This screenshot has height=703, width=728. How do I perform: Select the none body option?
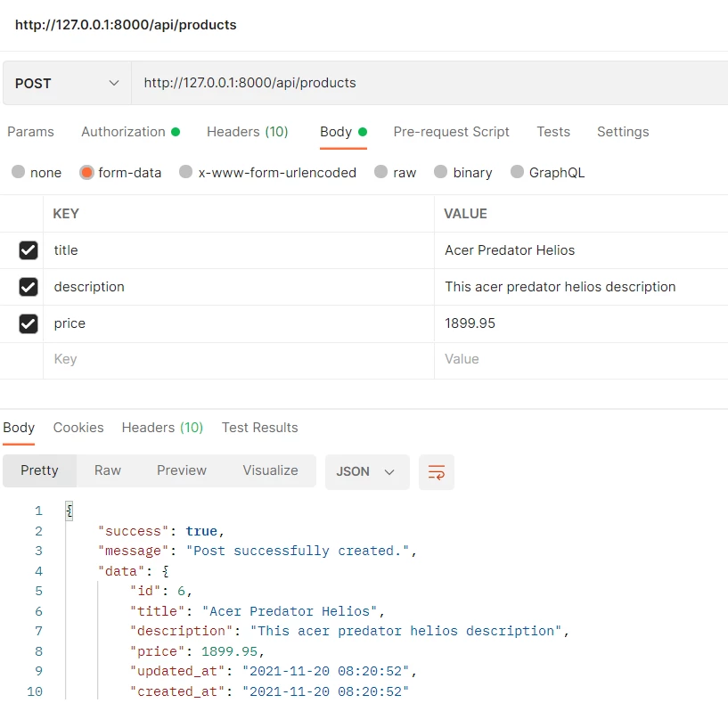pos(36,172)
